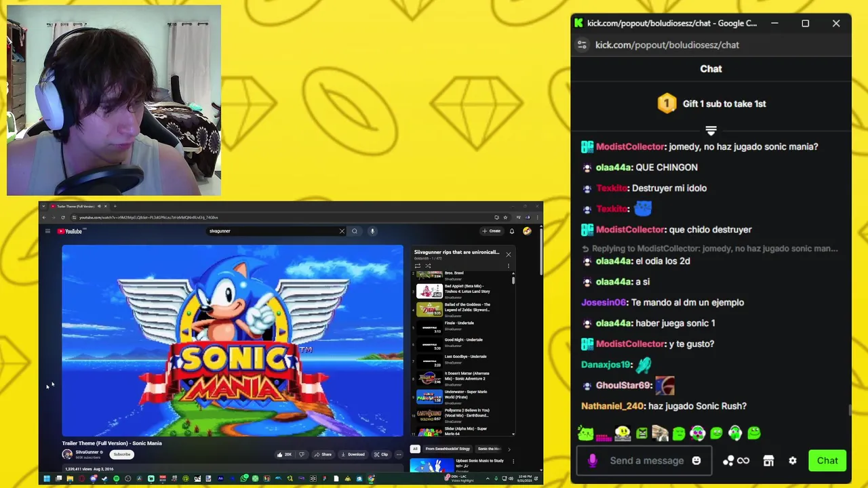This screenshot has width=868, height=488.
Task: Click Gift 1 sub to take 1st
Action: [711, 104]
